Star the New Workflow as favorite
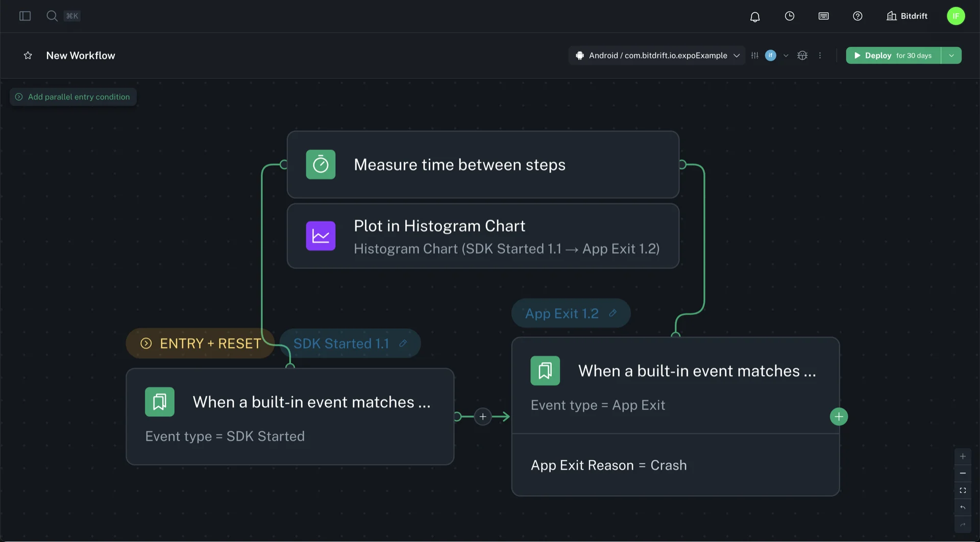 pos(28,56)
